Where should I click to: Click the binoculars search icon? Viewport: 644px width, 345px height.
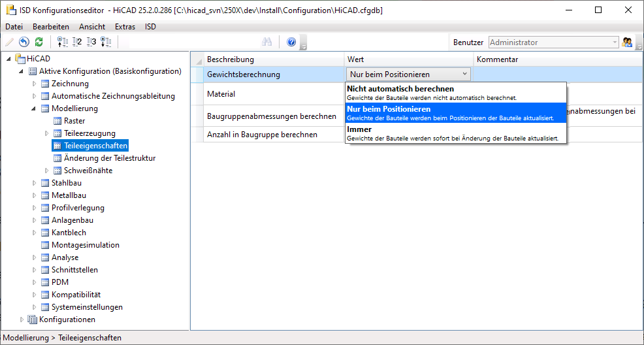[267, 42]
